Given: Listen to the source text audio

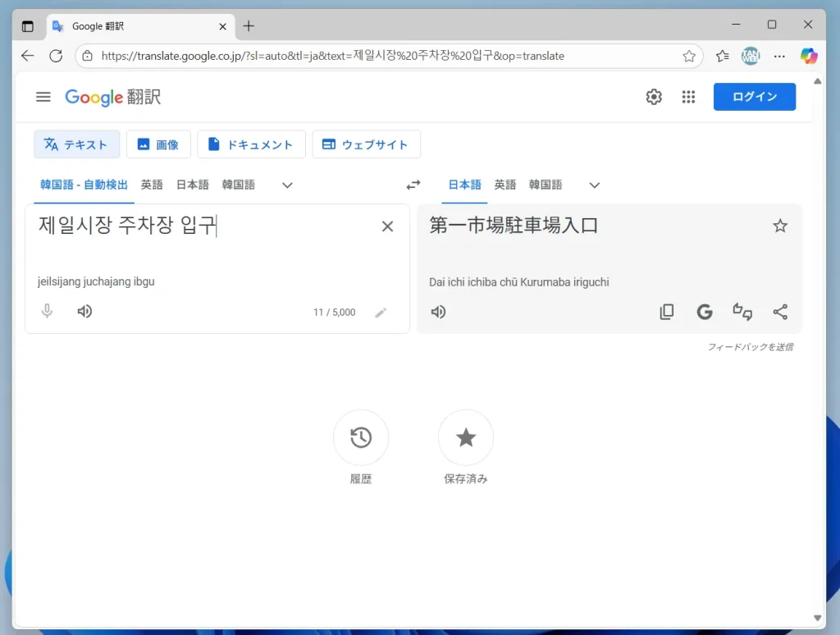Looking at the screenshot, I should click(84, 311).
